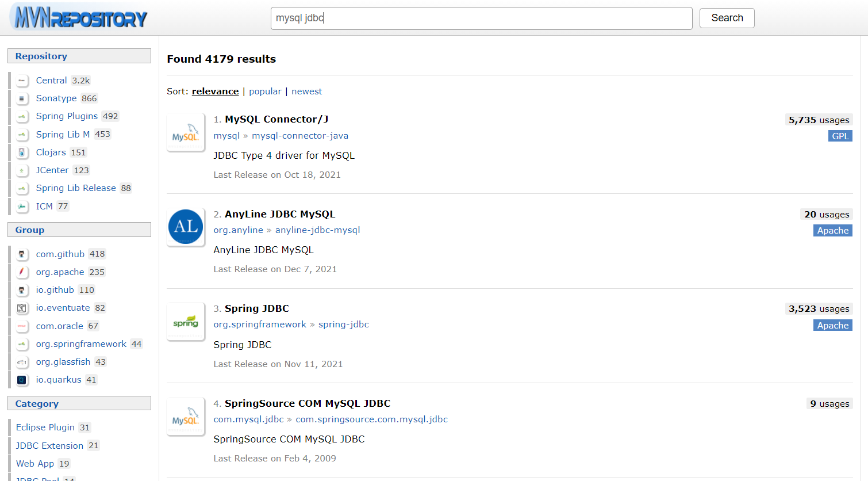View the 20 usages link
868x481 pixels.
point(827,214)
